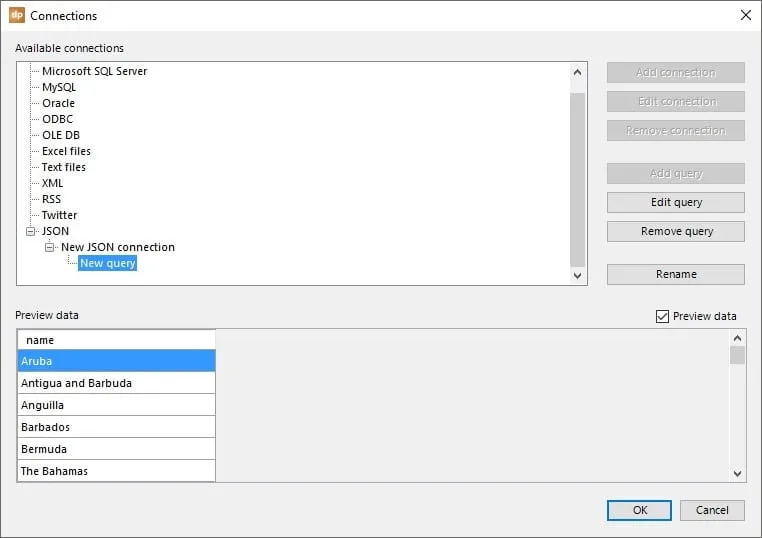Select RSS connection type
The image size is (762, 538).
pos(52,199)
